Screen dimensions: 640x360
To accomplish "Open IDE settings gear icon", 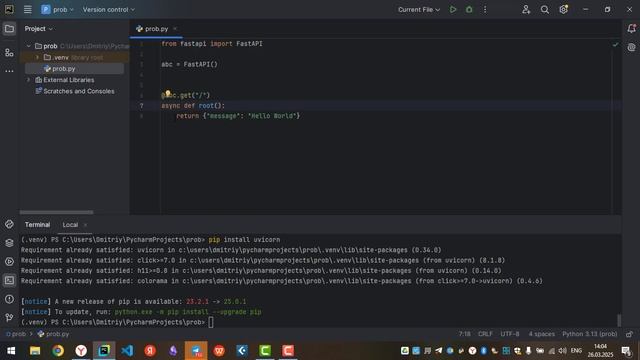I will point(564,9).
